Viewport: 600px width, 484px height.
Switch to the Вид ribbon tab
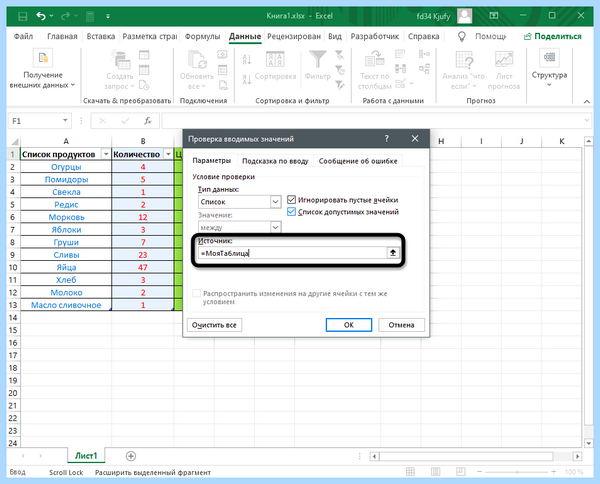click(335, 36)
